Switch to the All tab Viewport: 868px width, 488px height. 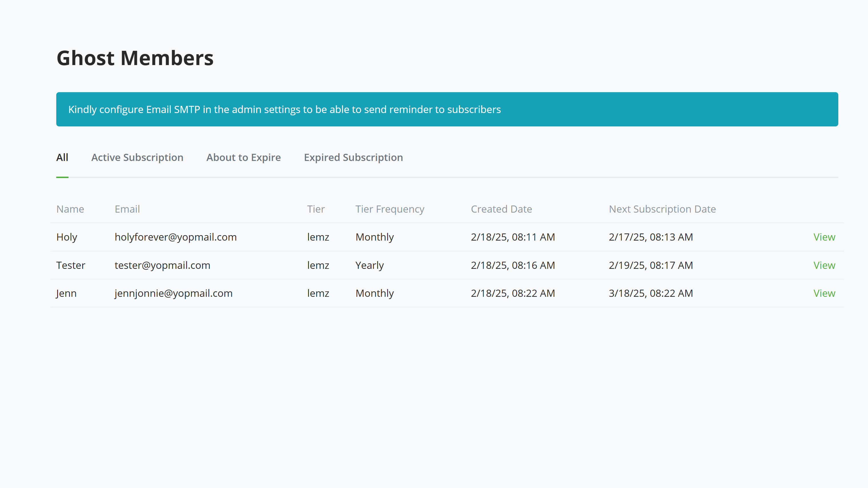[62, 157]
